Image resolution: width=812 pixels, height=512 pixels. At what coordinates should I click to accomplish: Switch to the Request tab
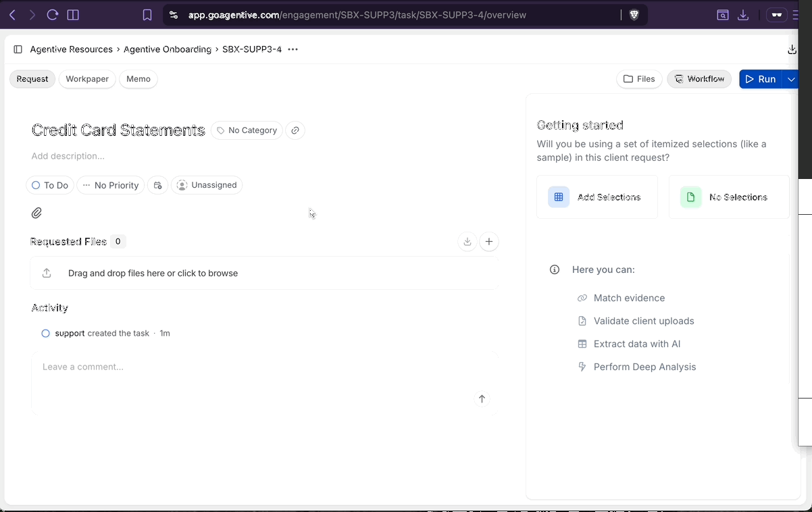32,79
